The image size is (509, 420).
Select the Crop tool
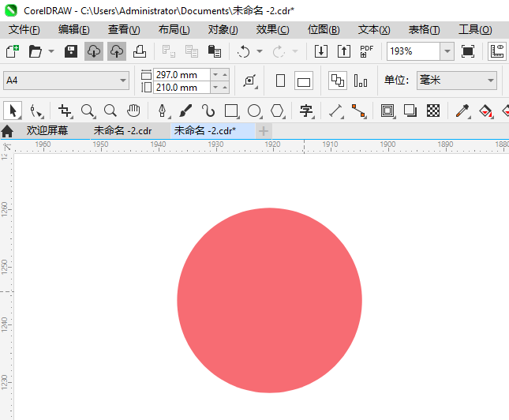click(65, 111)
